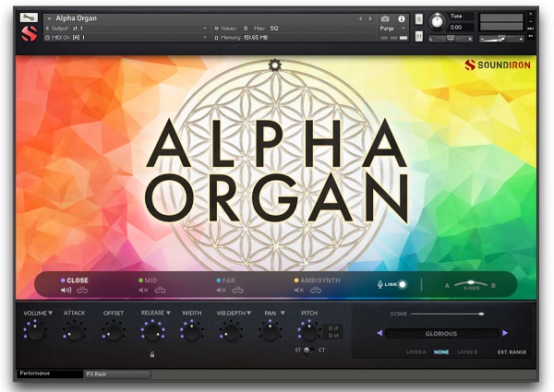Click the ATTACK knob
Viewport: 554px width, 392px height.
click(74, 331)
